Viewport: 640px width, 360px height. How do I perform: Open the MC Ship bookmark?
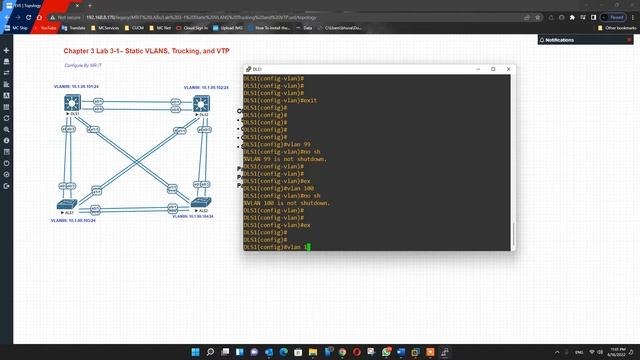tap(16, 28)
